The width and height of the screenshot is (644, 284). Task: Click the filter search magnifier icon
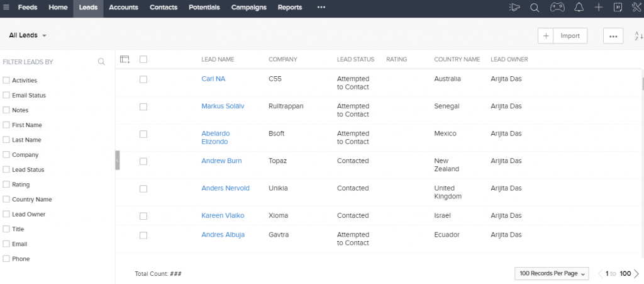coord(101,62)
